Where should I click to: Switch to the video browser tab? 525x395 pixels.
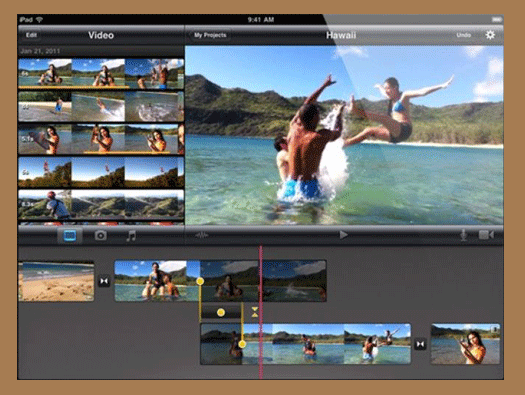[70, 236]
